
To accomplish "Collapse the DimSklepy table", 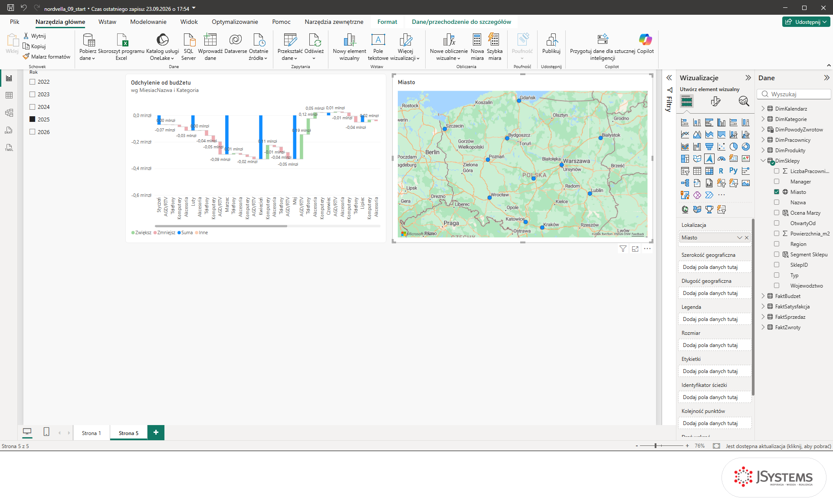I will tap(763, 160).
